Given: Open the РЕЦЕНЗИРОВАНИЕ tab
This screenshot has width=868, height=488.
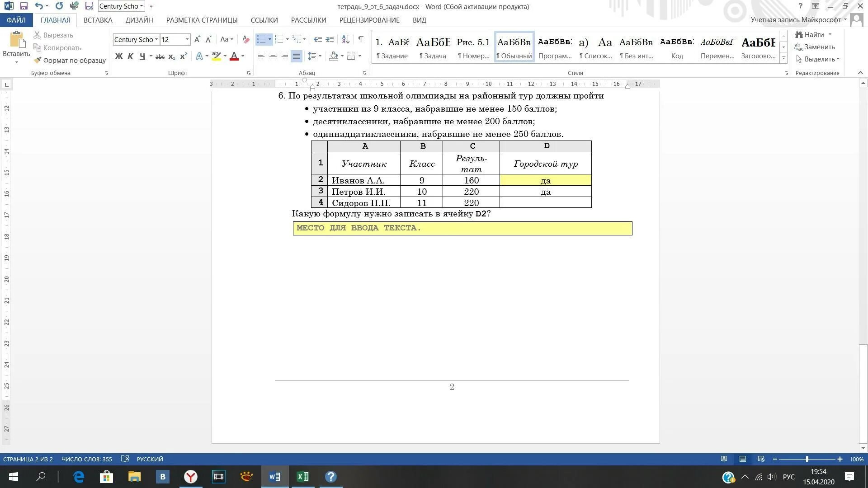Looking at the screenshot, I should [369, 20].
